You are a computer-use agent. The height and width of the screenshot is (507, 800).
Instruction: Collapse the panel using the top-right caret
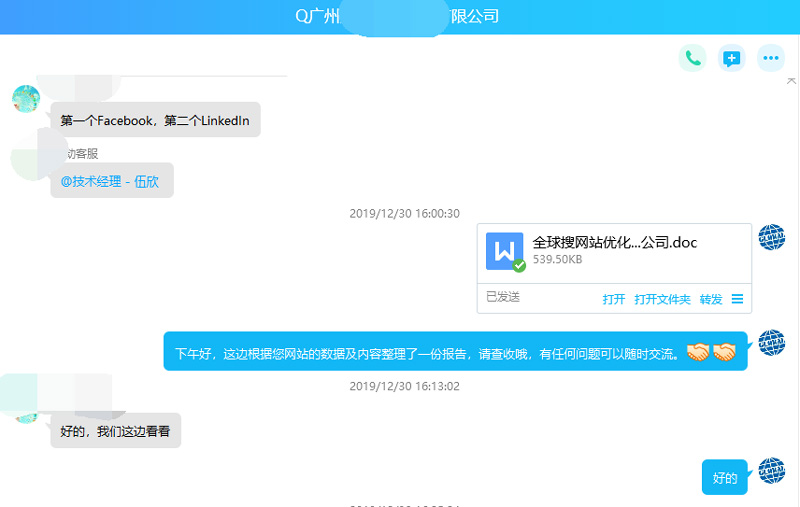[791, 80]
